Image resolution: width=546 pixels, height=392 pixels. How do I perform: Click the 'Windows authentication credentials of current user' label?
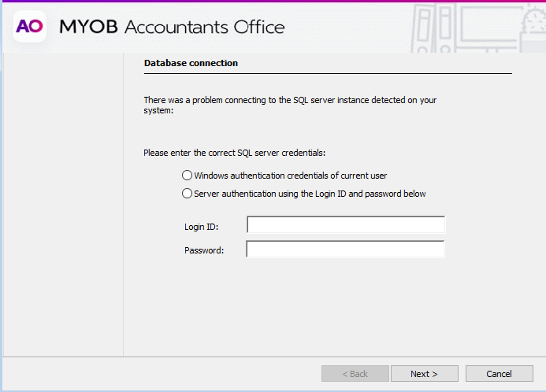[290, 176]
